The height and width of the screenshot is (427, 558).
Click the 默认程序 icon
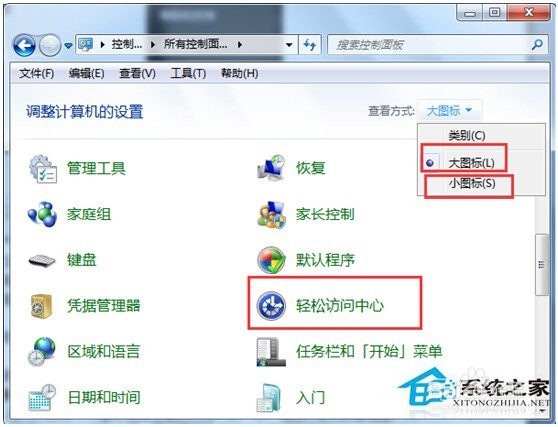point(271,260)
